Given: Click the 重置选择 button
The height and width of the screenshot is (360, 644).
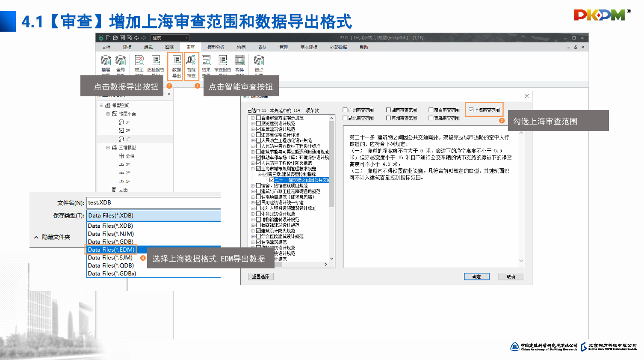Looking at the screenshot, I should coord(261,277).
